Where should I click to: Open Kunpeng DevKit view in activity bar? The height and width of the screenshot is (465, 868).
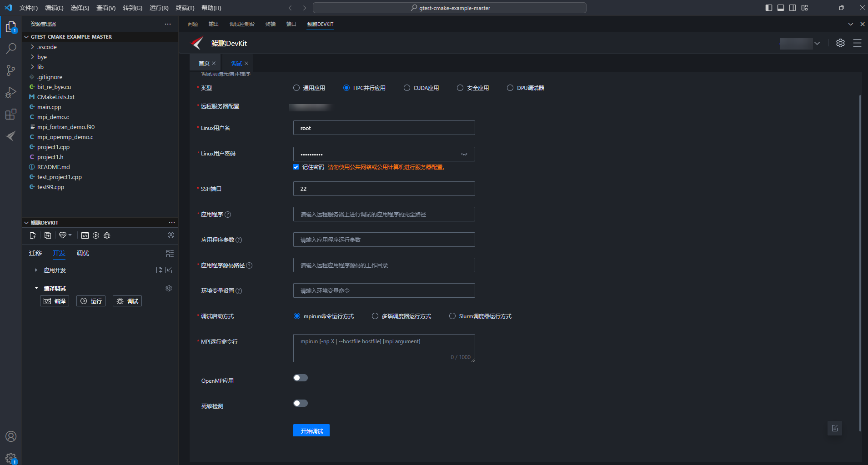click(11, 136)
